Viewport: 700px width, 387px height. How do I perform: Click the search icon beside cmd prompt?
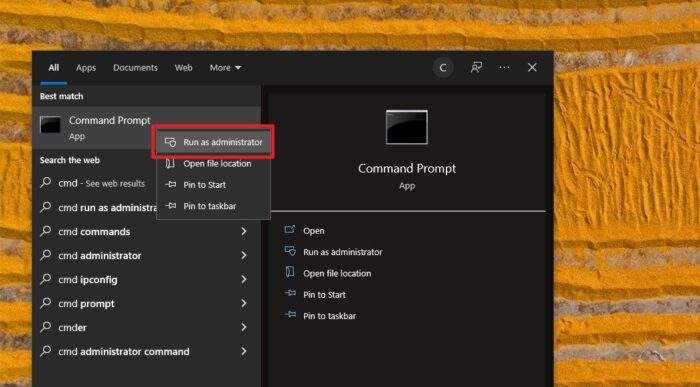coord(46,303)
